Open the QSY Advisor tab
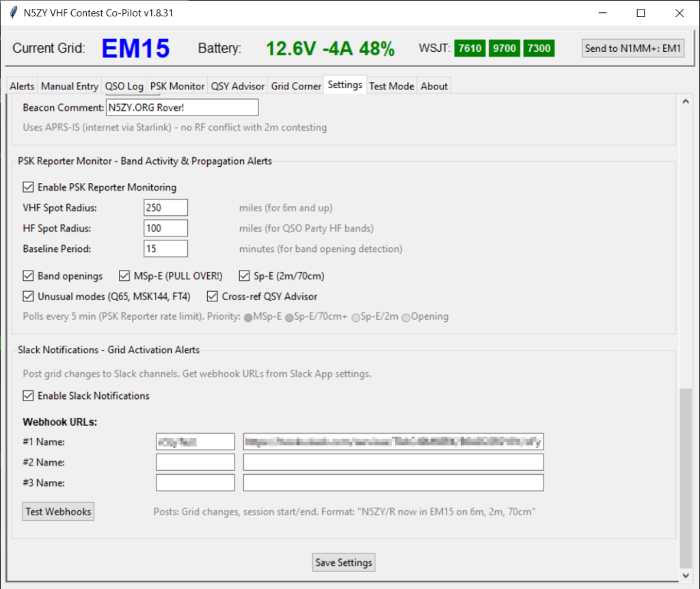Viewport: 700px width, 589px height. tap(237, 86)
